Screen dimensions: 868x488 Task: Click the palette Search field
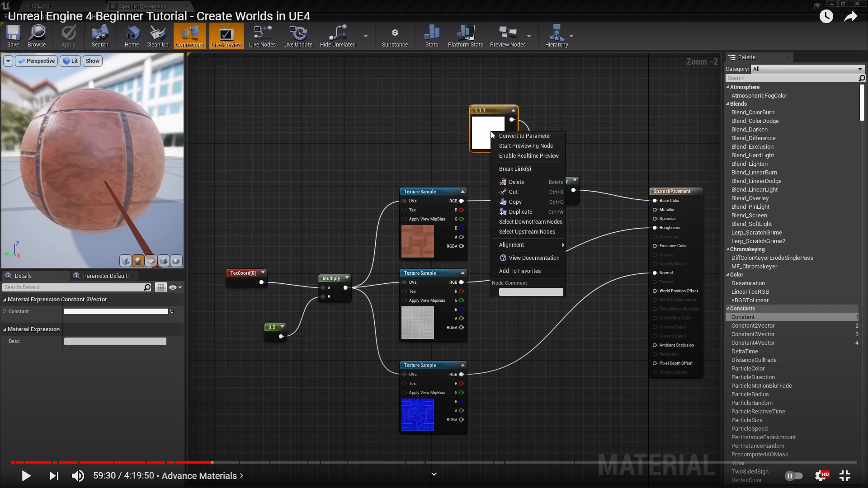[791, 78]
